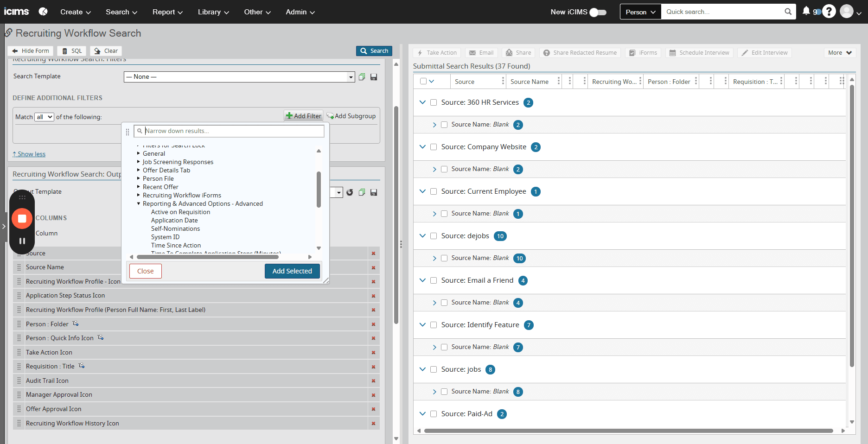Viewport: 868px width, 444px height.
Task: Check the Source: Current Employee group
Action: coord(434,191)
